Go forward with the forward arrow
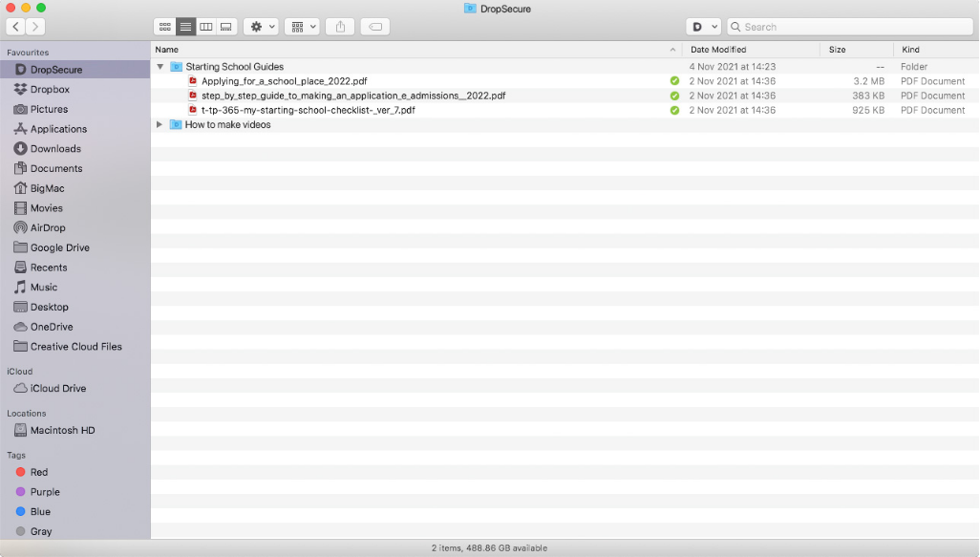Screen dimensions: 980x557 click(35, 26)
